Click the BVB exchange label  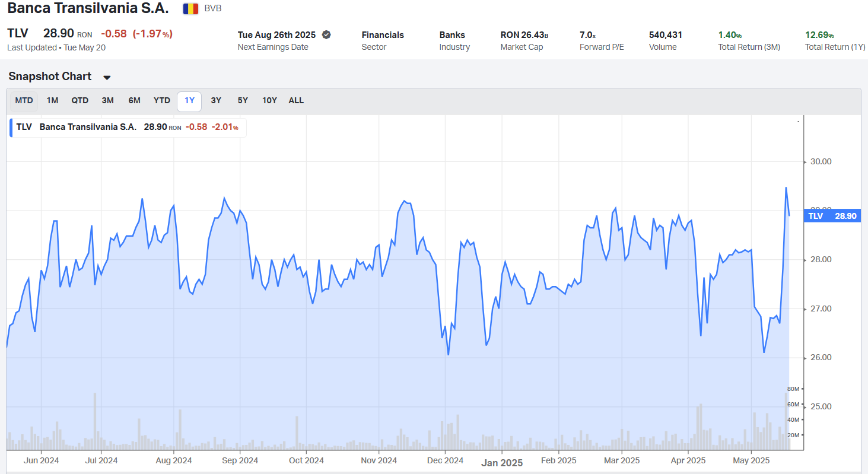click(212, 9)
